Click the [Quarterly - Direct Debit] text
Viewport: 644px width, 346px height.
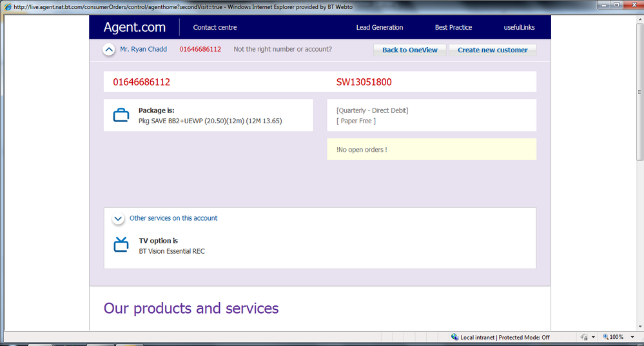pyautogui.click(x=373, y=110)
